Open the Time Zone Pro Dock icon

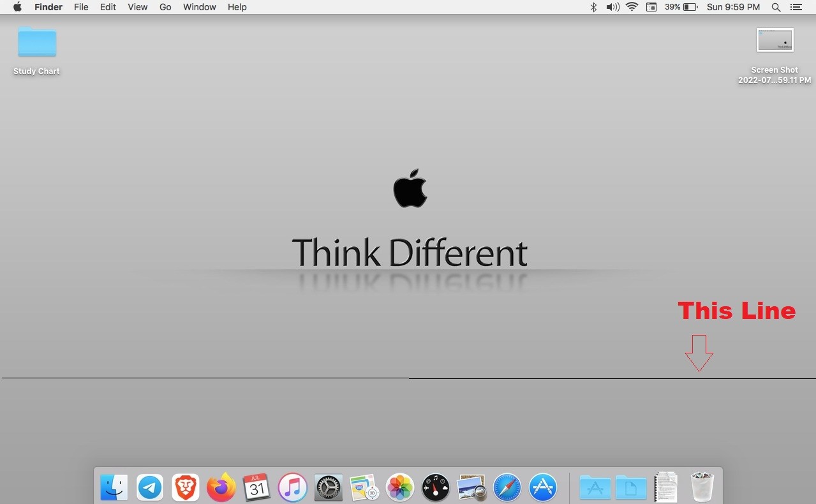point(364,488)
